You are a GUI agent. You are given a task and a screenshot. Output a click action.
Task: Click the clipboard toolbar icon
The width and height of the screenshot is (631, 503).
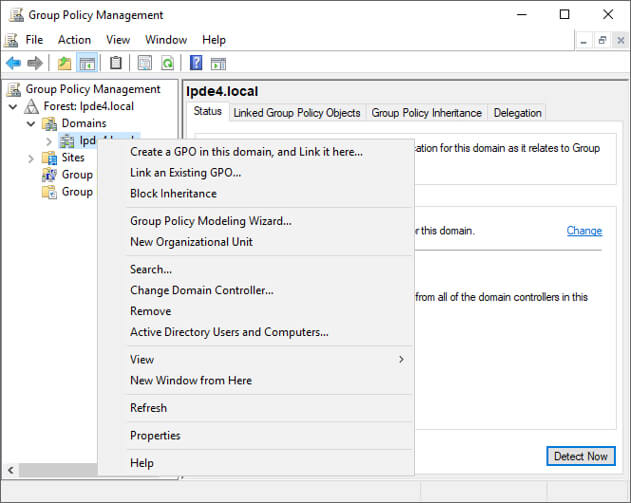click(x=116, y=63)
